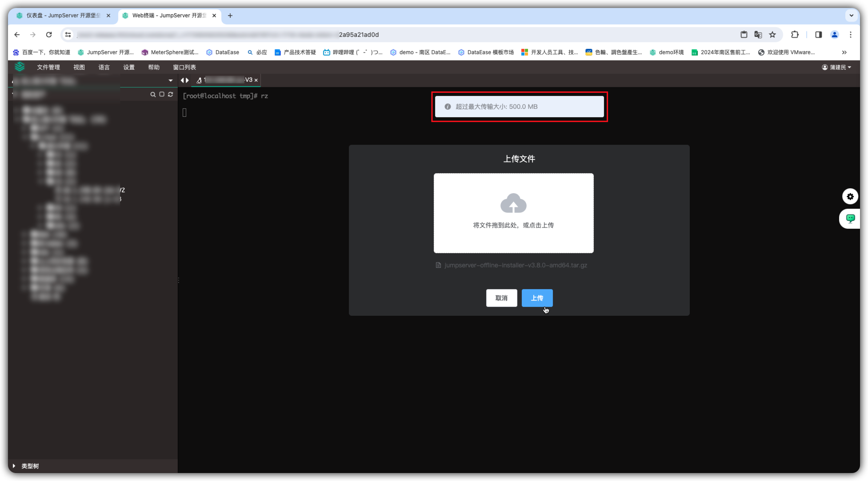This screenshot has height=481, width=868.
Task: Open Chrome side panel toggle
Action: [818, 35]
